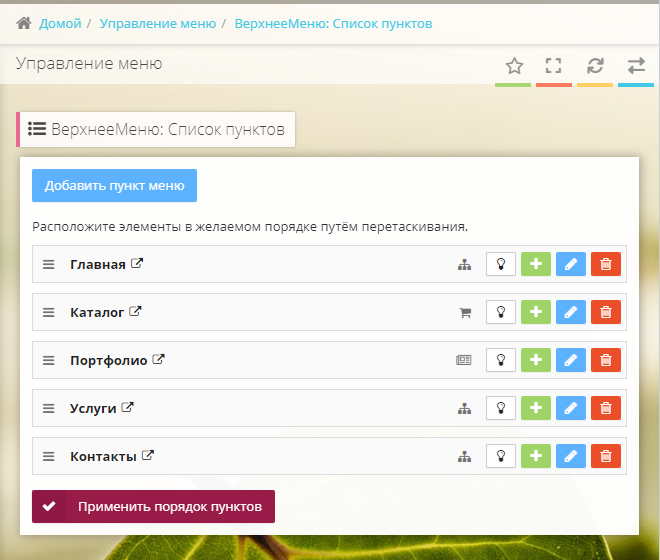
Task: Toggle lightbulb for Услуги item
Action: point(501,408)
